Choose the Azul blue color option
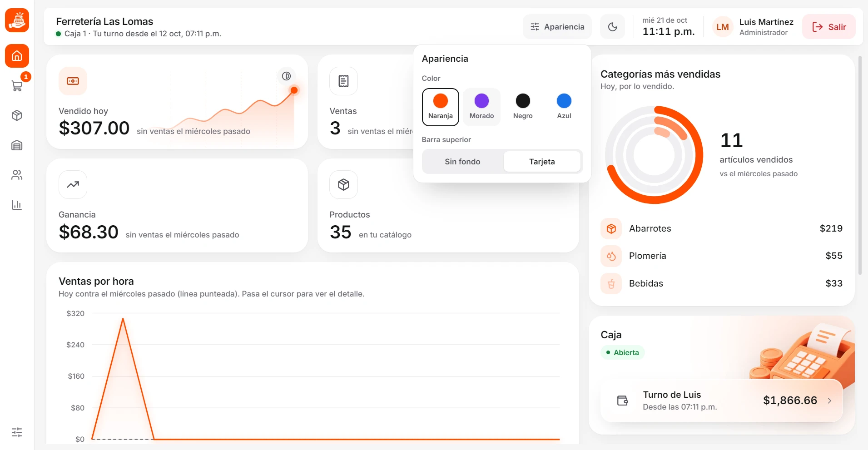This screenshot has height=450, width=868. (x=564, y=107)
